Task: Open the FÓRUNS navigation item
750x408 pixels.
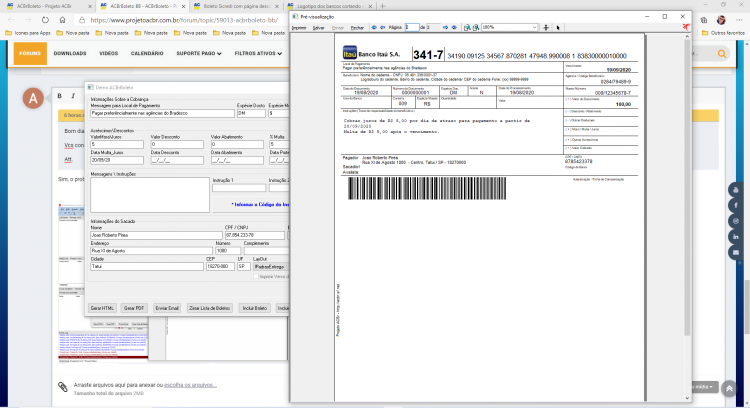Action: pos(30,54)
